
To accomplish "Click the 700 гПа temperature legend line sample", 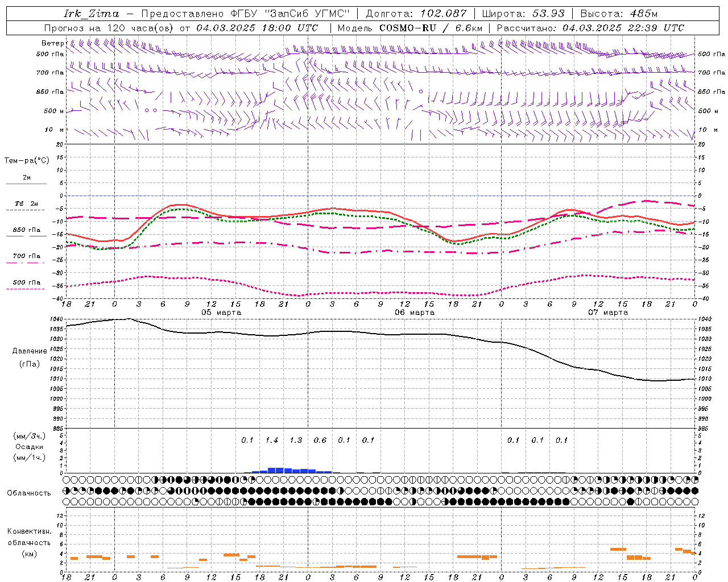I will (26, 263).
